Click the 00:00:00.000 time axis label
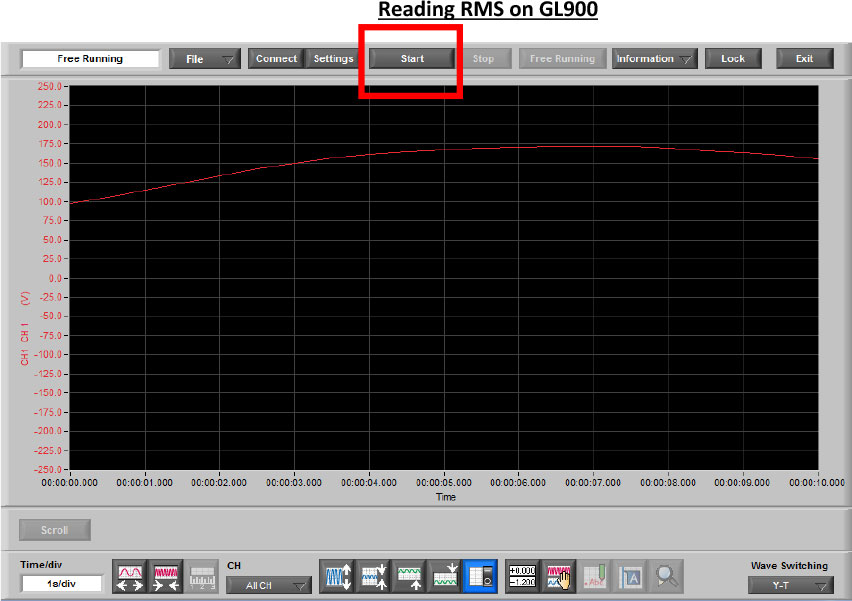The width and height of the screenshot is (852, 601). pos(70,483)
